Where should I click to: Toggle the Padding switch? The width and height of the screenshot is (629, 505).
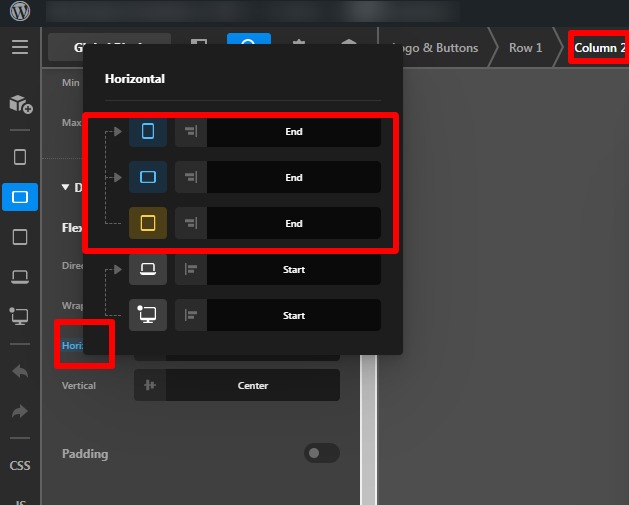click(321, 453)
